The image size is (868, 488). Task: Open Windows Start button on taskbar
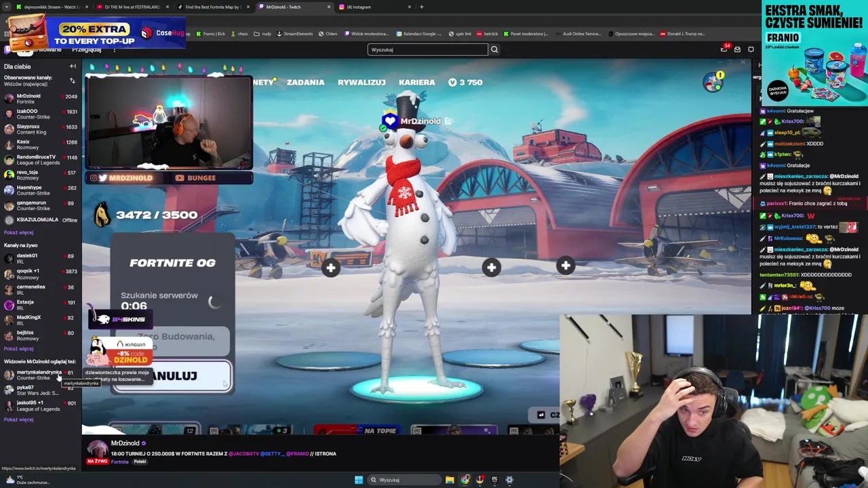pos(359,480)
